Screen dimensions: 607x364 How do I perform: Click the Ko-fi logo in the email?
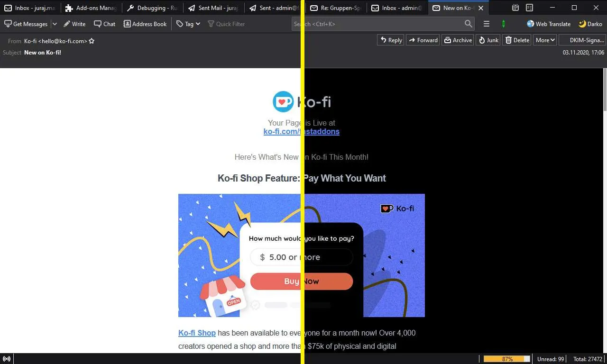click(302, 101)
